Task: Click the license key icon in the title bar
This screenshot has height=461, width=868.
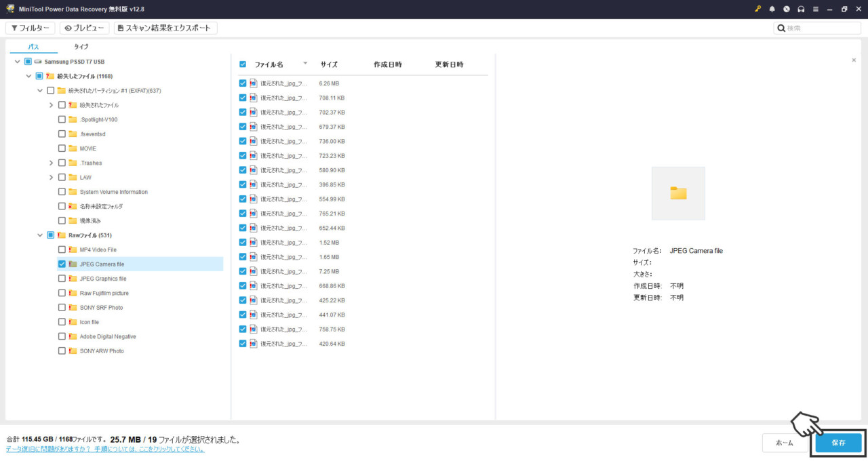Action: click(758, 9)
